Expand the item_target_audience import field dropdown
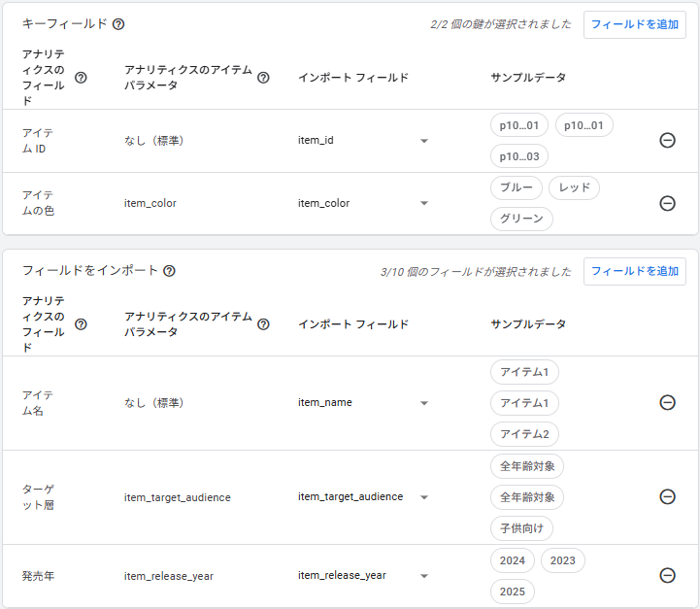This screenshot has width=700, height=609. [x=424, y=496]
